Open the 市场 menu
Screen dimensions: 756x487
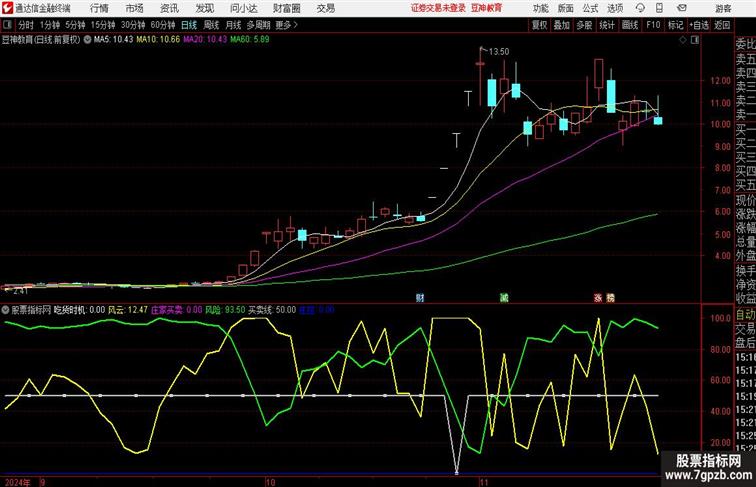pos(135,8)
